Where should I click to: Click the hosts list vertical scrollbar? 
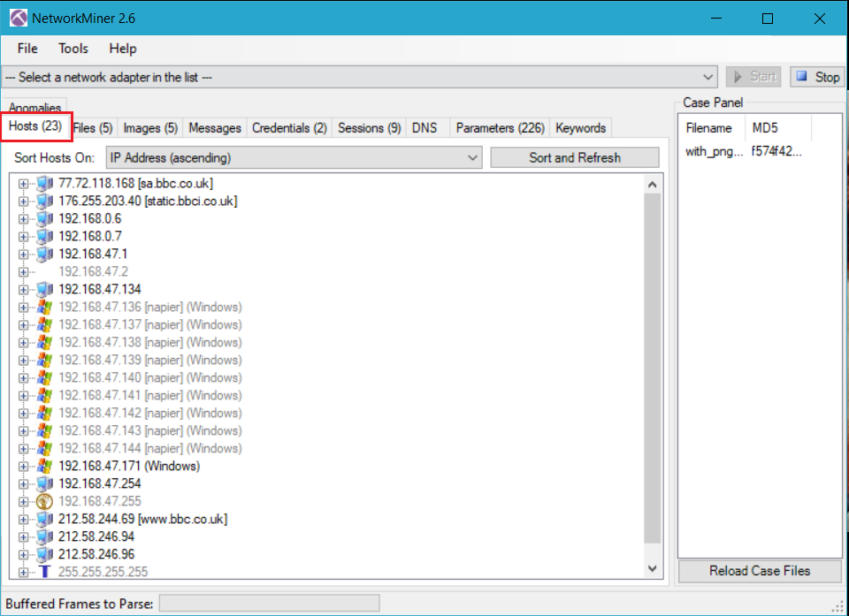653,371
